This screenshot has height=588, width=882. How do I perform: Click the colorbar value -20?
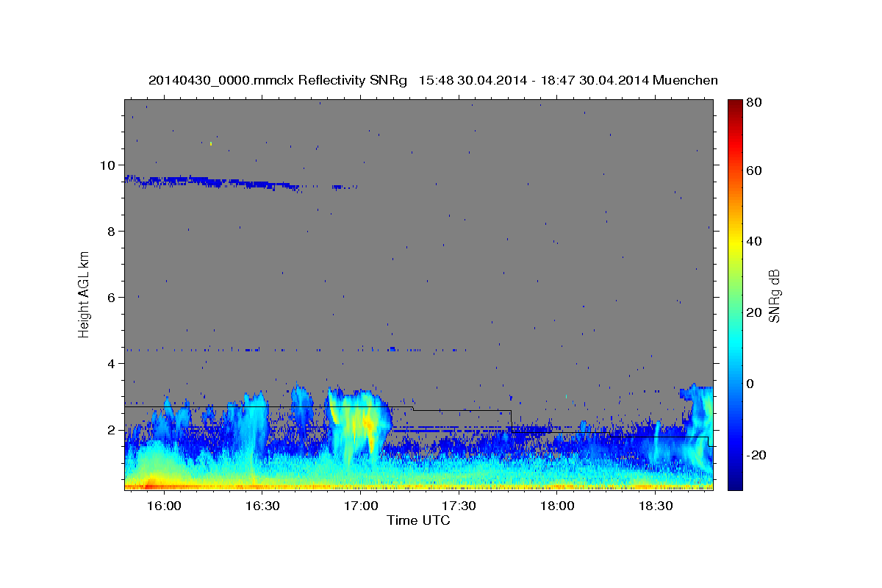(756, 455)
